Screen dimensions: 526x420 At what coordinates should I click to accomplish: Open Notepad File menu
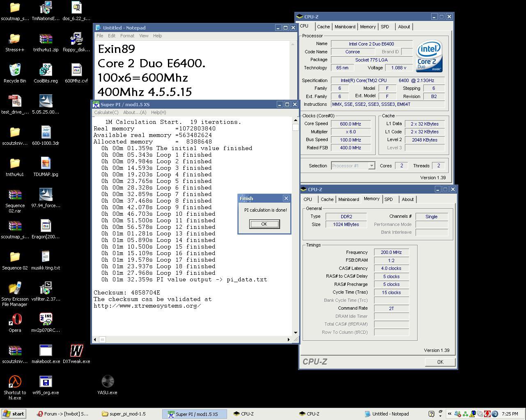pos(100,36)
